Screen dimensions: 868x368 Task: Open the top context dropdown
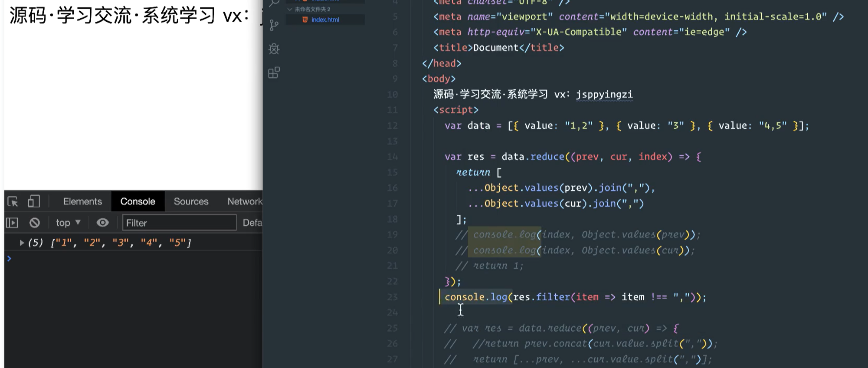point(68,223)
